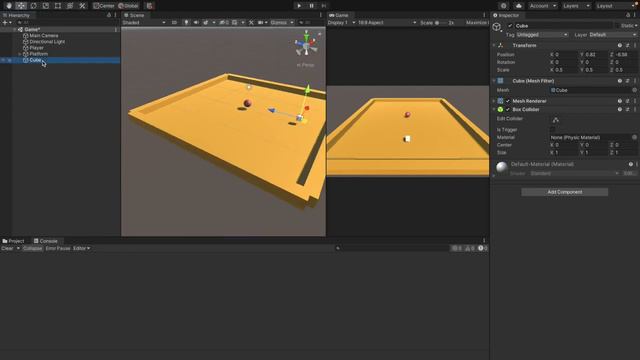
Task: Collapse the Transform component
Action: coord(494,45)
